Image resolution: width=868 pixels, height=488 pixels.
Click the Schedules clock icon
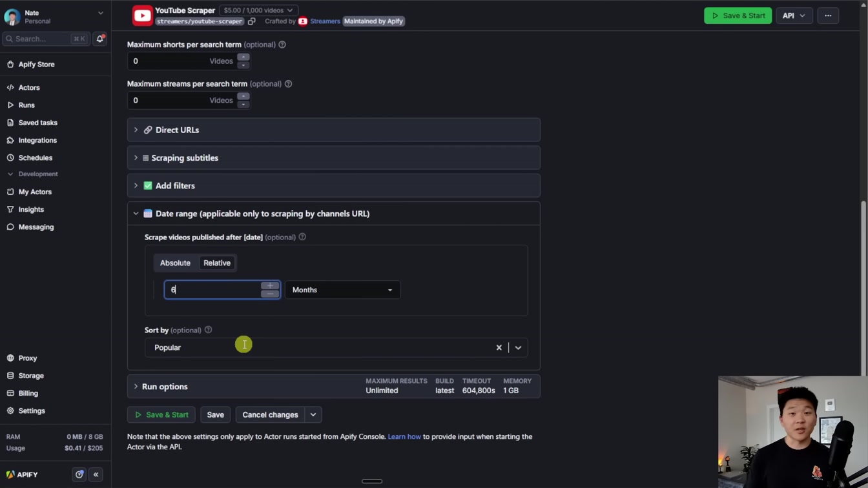point(10,158)
